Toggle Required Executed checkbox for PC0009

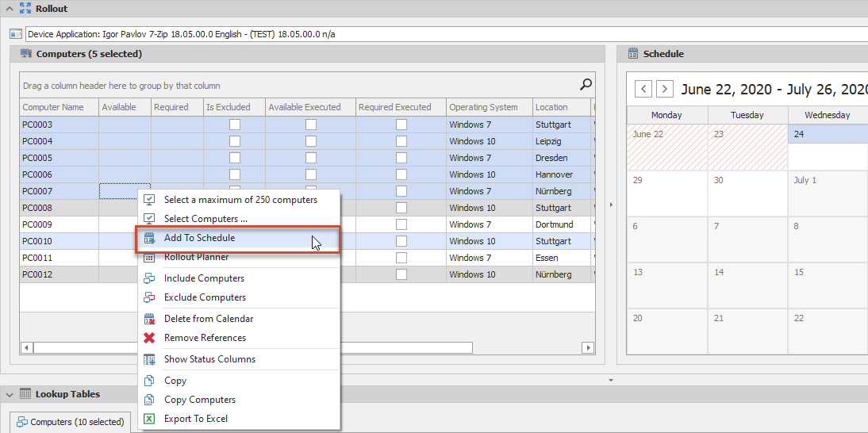(401, 224)
